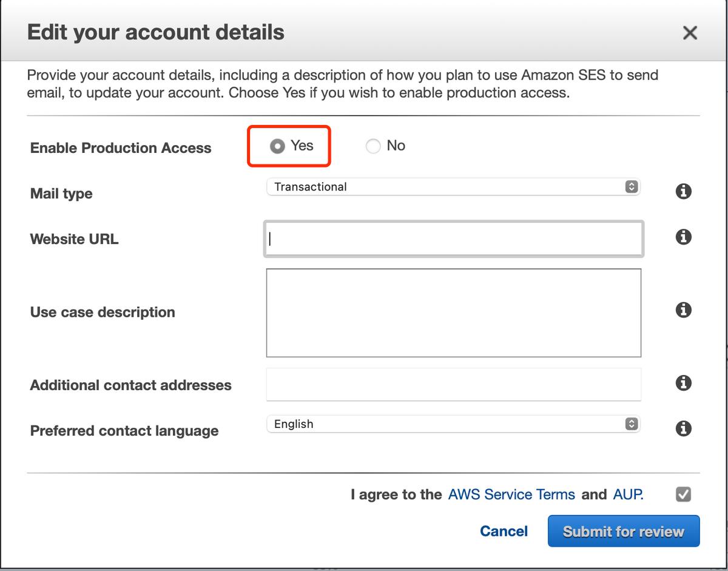
Task: Click info icon for Additional contact addresses
Action: (x=683, y=383)
